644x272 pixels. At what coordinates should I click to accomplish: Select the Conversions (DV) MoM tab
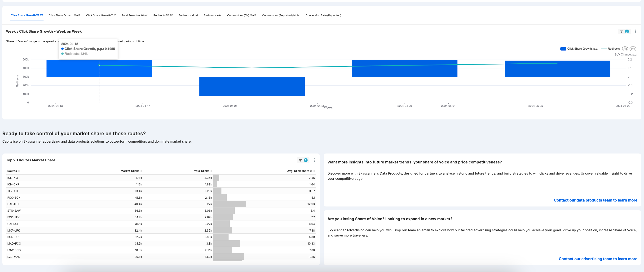(x=242, y=15)
